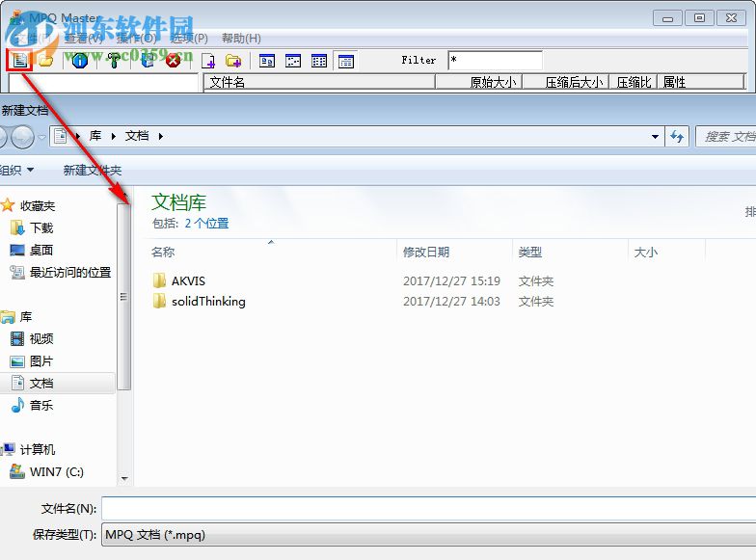Click the Filter input field
Image resolution: width=756 pixels, height=560 pixels.
point(496,61)
